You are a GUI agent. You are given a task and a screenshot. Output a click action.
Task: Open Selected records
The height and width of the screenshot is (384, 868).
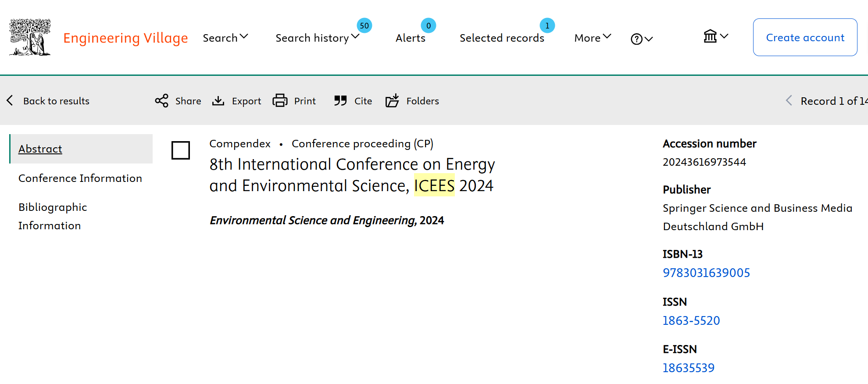(502, 38)
